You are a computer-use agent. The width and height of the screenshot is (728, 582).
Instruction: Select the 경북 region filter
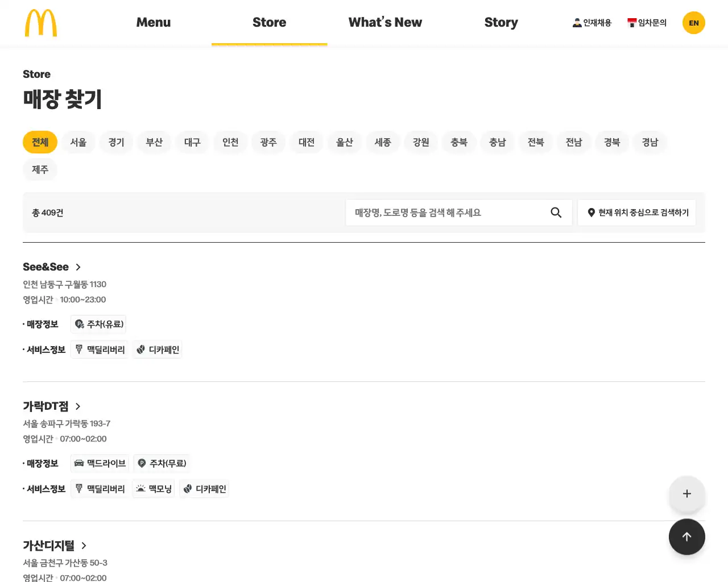coord(612,142)
